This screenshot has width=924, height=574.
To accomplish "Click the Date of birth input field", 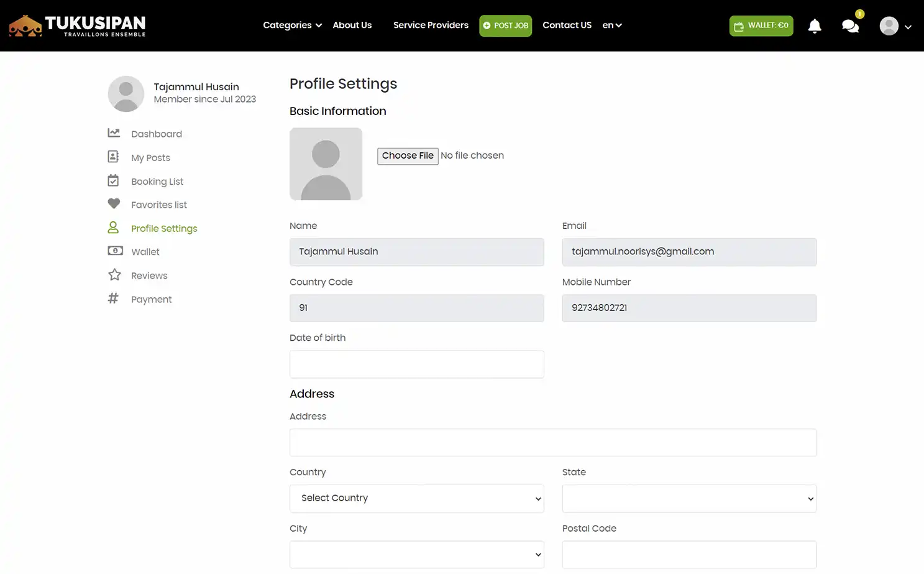I will pyautogui.click(x=416, y=364).
